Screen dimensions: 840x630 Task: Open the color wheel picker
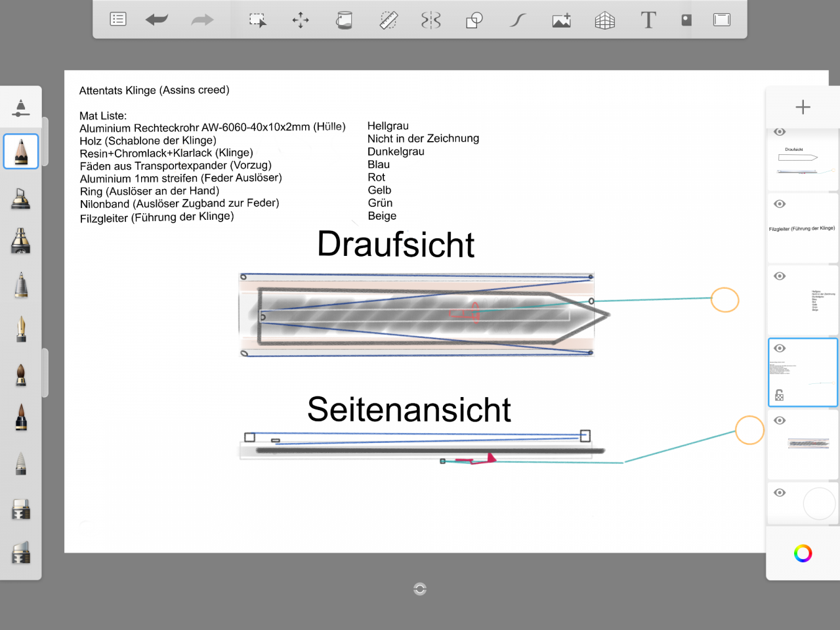[803, 553]
